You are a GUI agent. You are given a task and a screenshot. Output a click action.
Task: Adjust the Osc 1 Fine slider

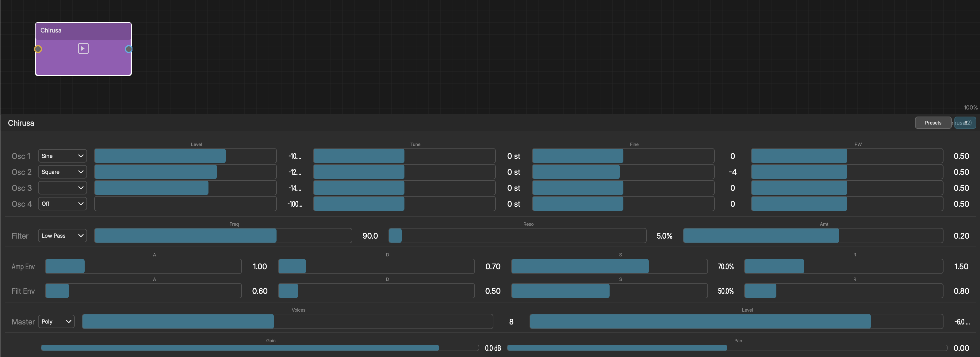(623, 156)
